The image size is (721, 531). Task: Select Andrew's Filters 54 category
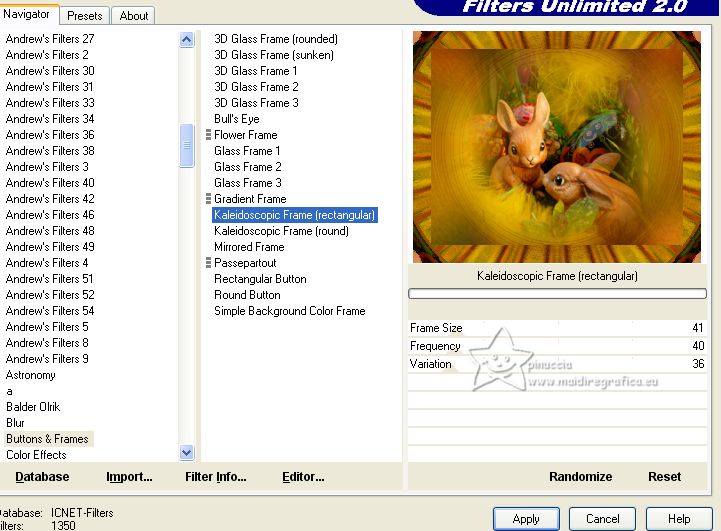click(x=50, y=311)
